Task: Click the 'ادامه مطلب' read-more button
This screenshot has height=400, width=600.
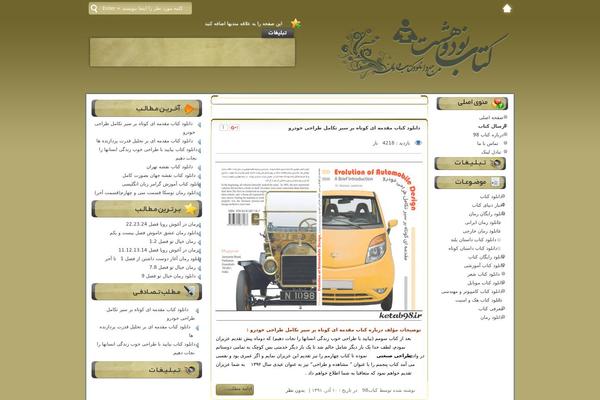Action: [235, 389]
